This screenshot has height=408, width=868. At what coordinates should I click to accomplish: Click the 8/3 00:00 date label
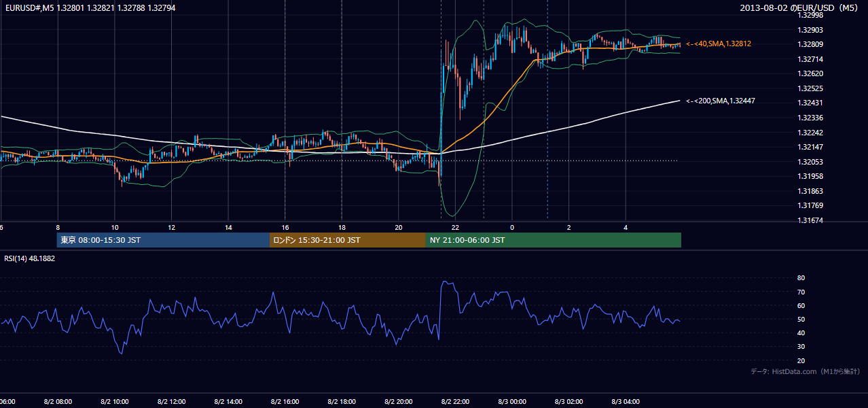[x=512, y=402]
